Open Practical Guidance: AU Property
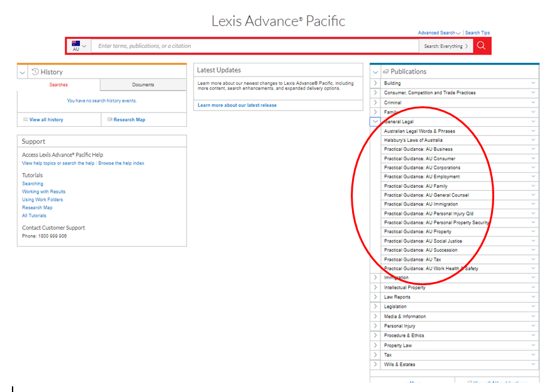This screenshot has width=547, height=392. coord(417,232)
